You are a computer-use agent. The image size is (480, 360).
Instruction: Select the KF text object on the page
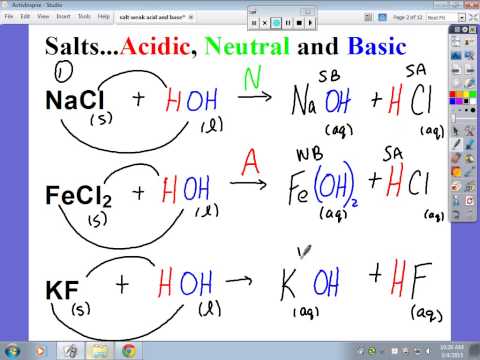tap(62, 290)
